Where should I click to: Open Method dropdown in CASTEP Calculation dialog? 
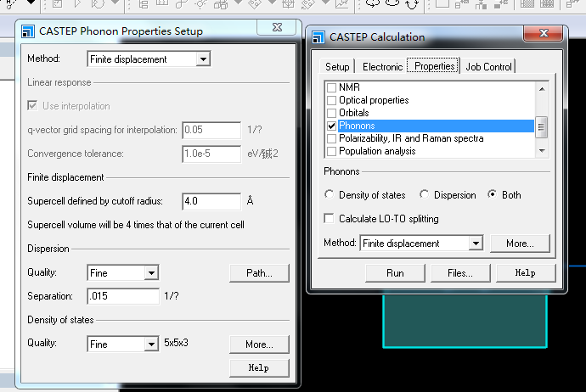476,244
